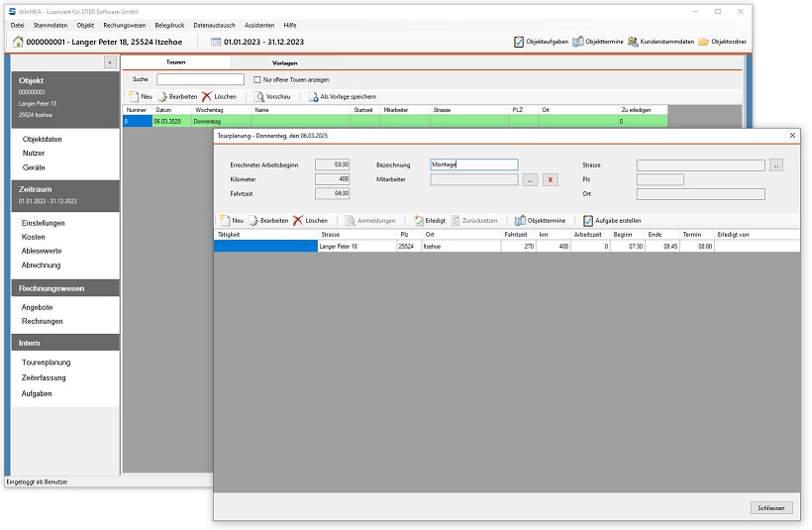Click Als Vorlage speichern

click(342, 96)
